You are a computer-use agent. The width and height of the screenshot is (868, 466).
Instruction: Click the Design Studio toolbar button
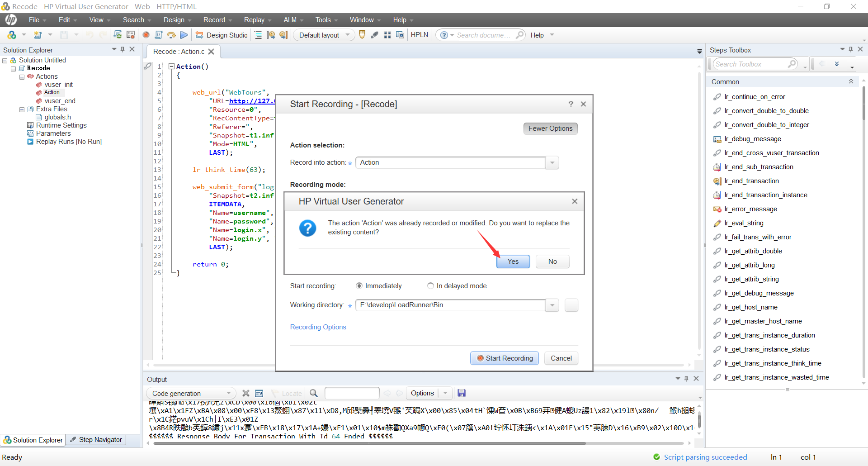pos(222,35)
